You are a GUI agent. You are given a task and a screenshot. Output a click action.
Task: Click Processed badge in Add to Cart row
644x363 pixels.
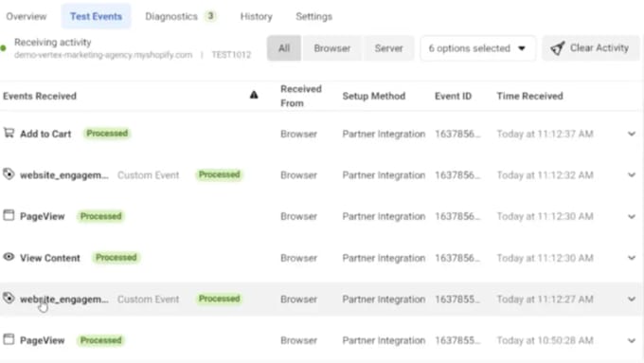tap(107, 134)
